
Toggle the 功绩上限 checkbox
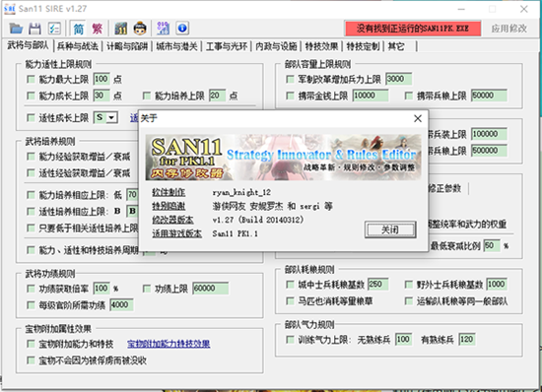tap(147, 289)
